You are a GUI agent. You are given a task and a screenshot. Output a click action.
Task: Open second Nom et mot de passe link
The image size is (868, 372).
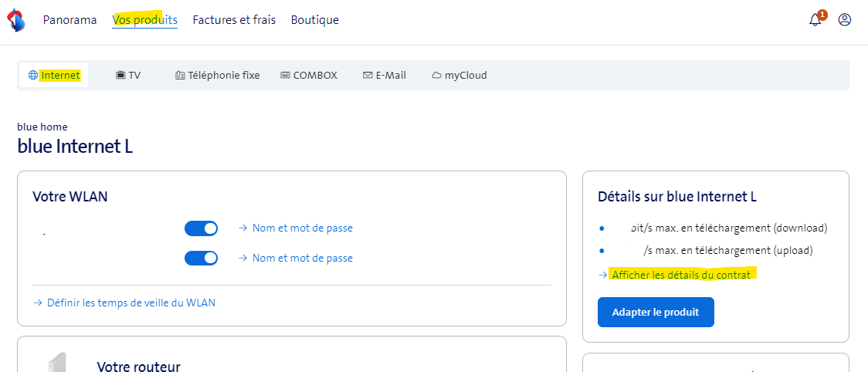[x=302, y=258]
